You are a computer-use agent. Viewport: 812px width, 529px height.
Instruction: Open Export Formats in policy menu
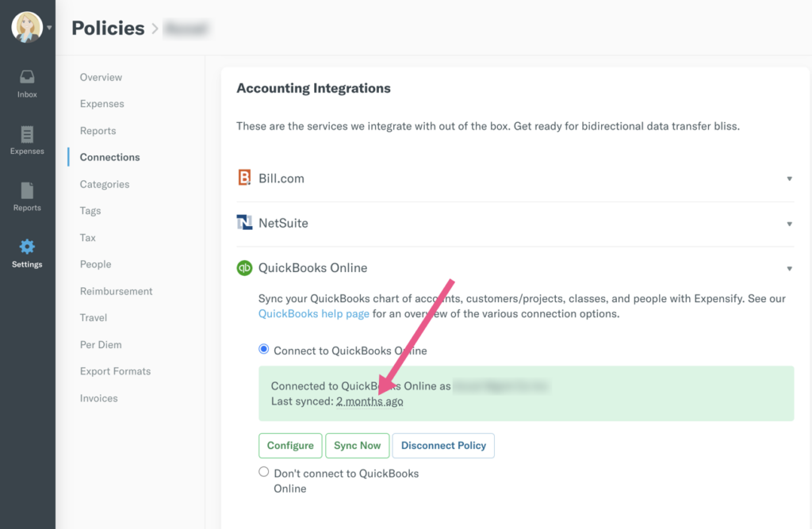(x=115, y=371)
